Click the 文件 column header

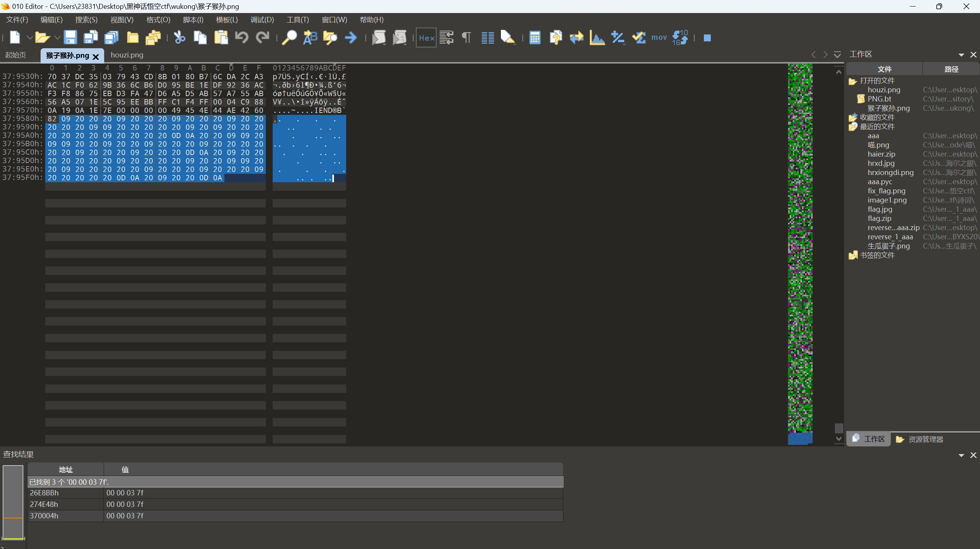884,69
